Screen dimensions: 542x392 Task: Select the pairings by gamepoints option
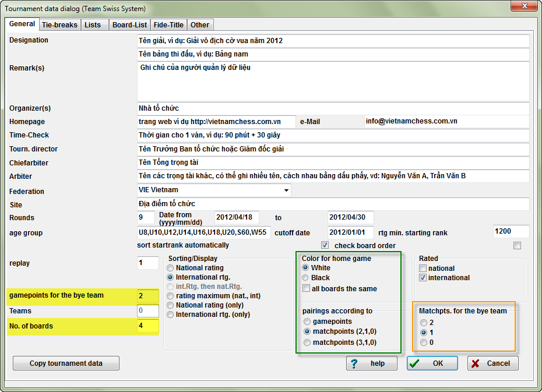point(307,322)
